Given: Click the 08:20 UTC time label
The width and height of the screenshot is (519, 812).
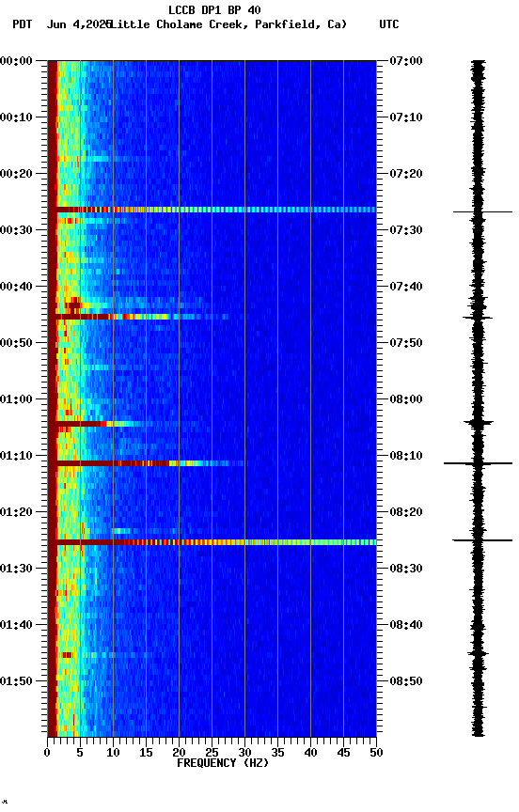Looking at the screenshot, I should pos(405,512).
